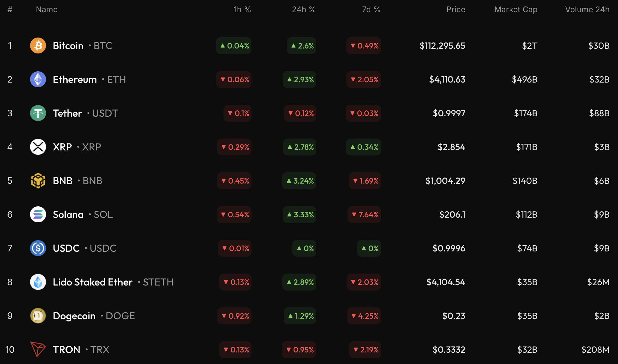
Task: Sort by the 7d % column header
Action: click(371, 10)
